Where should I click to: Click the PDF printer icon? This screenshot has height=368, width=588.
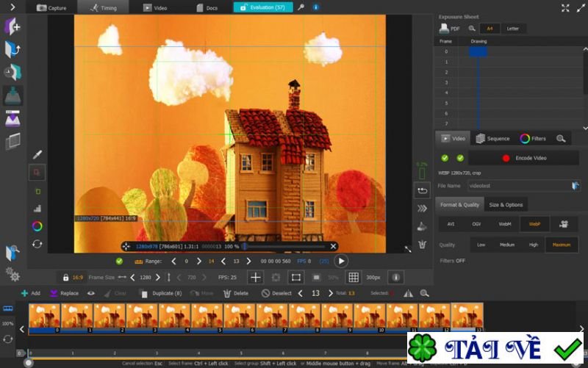point(445,29)
